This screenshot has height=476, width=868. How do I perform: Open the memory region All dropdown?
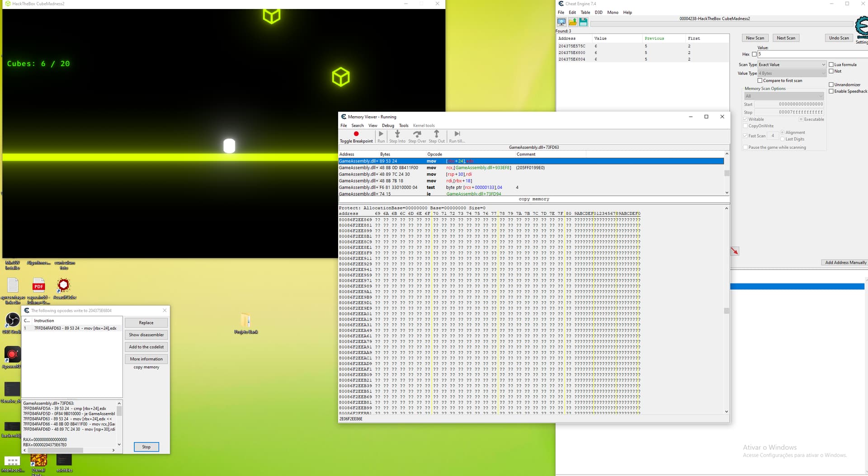pyautogui.click(x=783, y=96)
